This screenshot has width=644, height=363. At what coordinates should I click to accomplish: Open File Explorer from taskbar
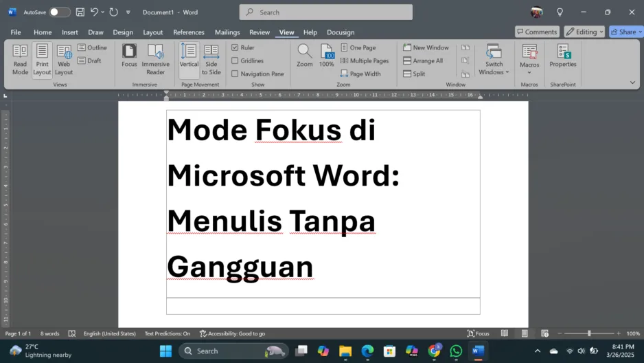tap(345, 351)
